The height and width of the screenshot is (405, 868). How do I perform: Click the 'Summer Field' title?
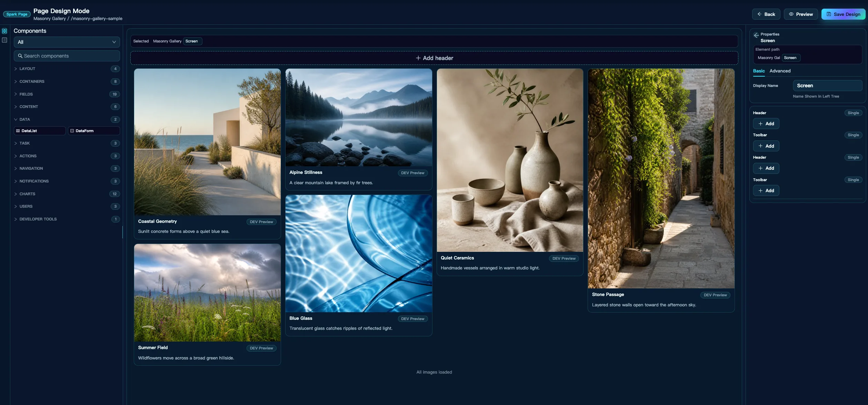[x=153, y=348]
